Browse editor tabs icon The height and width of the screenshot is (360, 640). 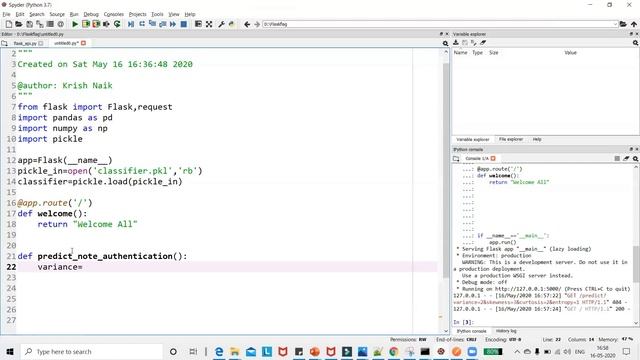4,43
